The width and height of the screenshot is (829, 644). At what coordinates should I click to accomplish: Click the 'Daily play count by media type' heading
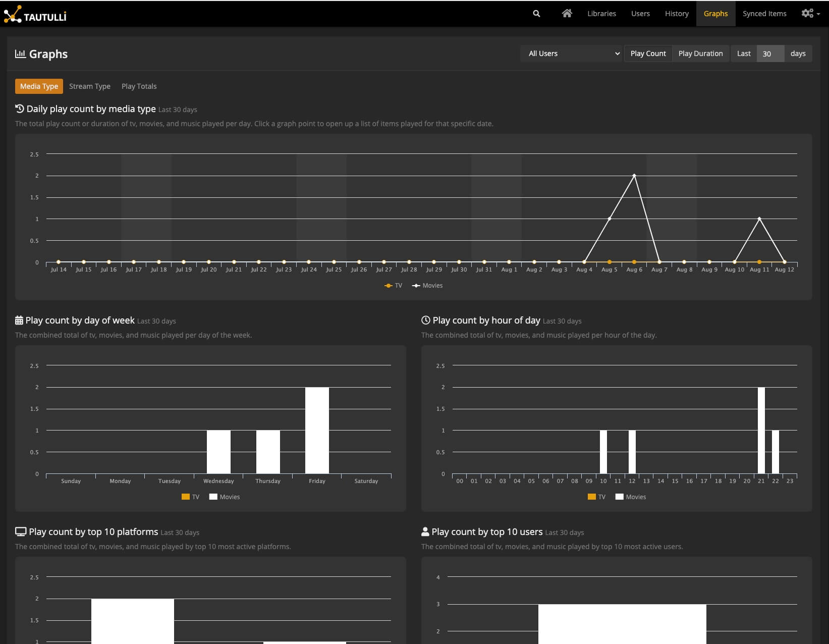(x=91, y=109)
